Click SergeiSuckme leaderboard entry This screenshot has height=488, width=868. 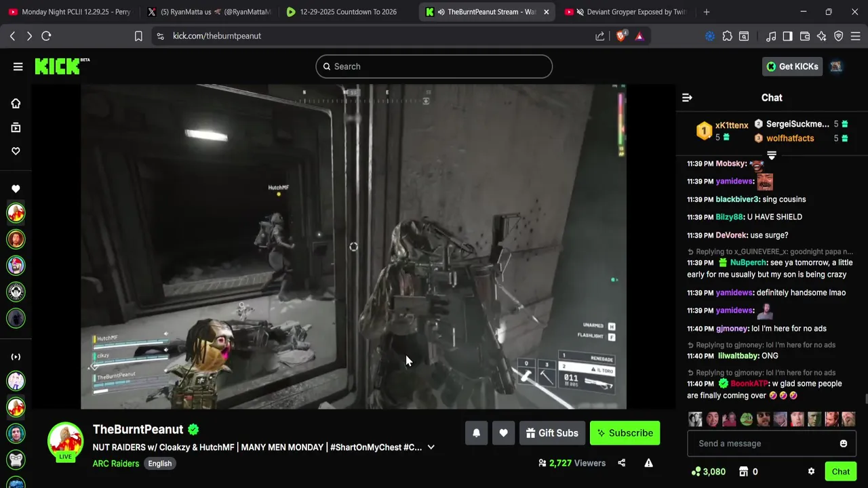[797, 124]
